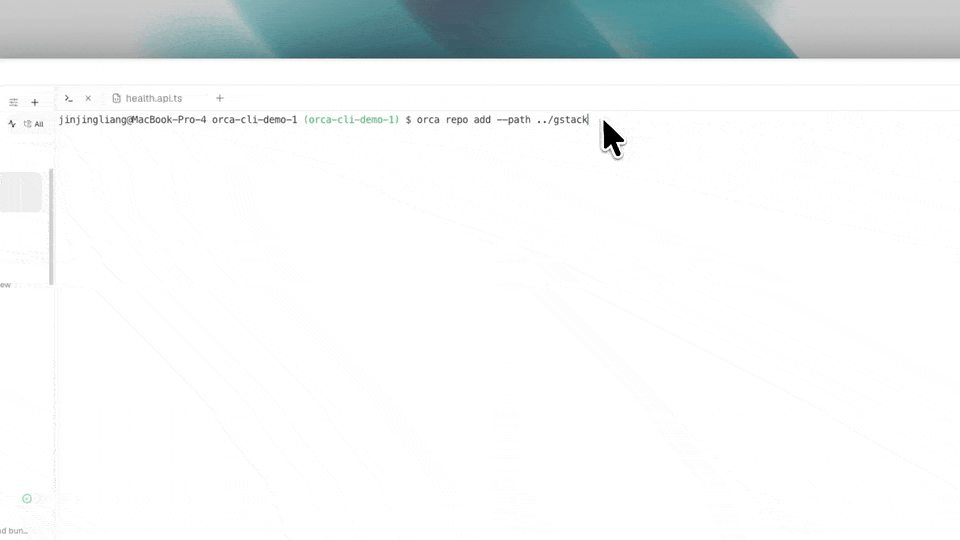Click the icon left of the All label
This screenshot has height=540, width=960.
[x=28, y=124]
